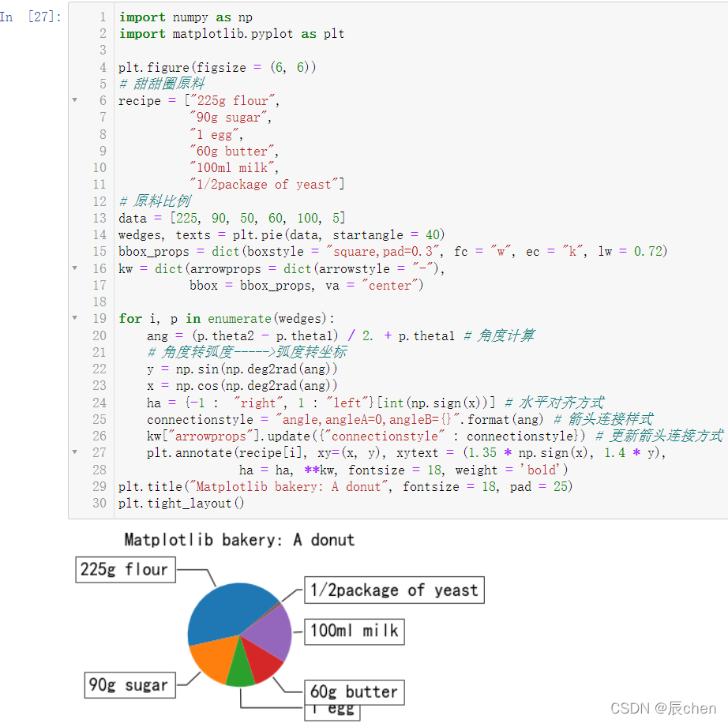Click line number 30 in the gutter
This screenshot has width=728, height=723.
click(x=99, y=503)
